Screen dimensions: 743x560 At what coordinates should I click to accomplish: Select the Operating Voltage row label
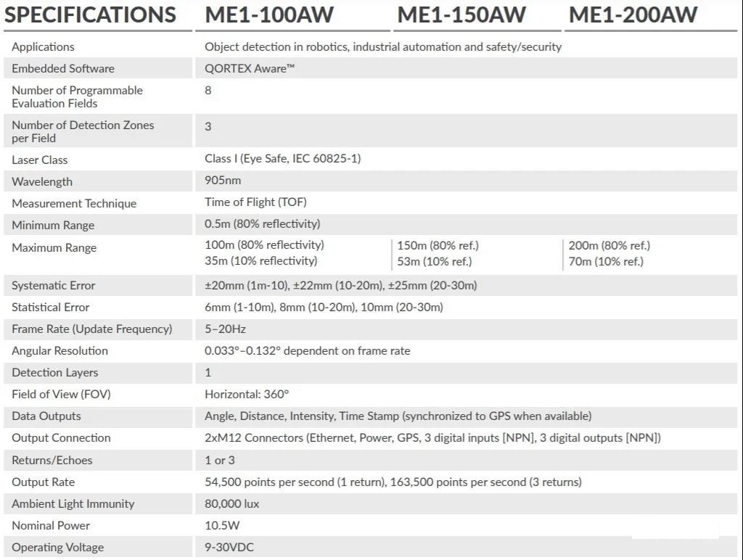click(x=58, y=548)
